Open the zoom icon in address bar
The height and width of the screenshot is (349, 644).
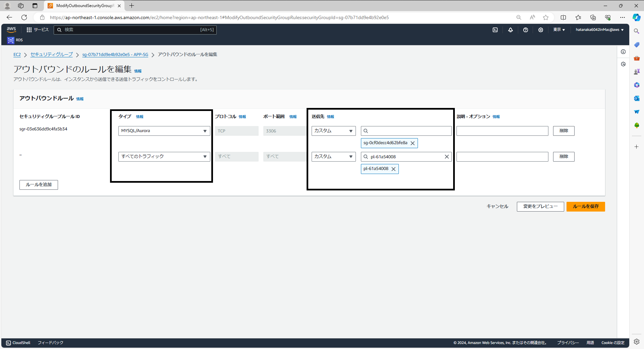[519, 17]
